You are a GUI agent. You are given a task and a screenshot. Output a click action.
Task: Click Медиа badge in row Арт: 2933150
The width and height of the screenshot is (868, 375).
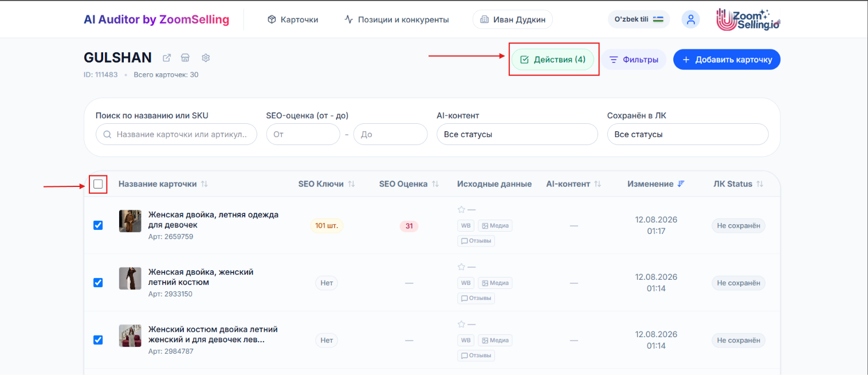click(x=495, y=283)
